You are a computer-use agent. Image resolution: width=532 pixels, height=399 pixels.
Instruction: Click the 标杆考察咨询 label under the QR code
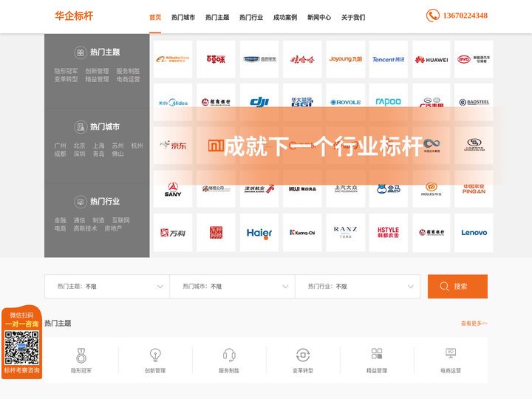(x=21, y=370)
